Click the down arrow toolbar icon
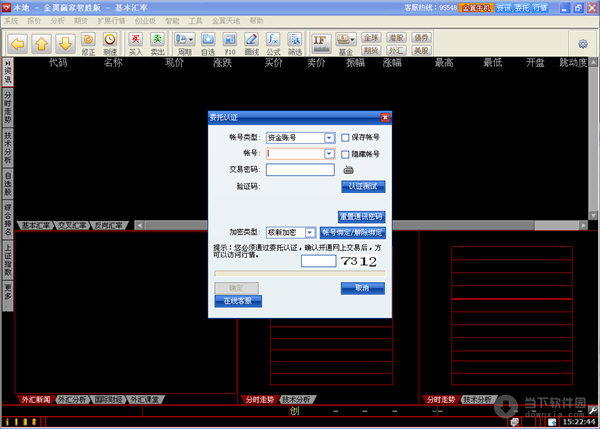This screenshot has width=600, height=429. tap(65, 44)
